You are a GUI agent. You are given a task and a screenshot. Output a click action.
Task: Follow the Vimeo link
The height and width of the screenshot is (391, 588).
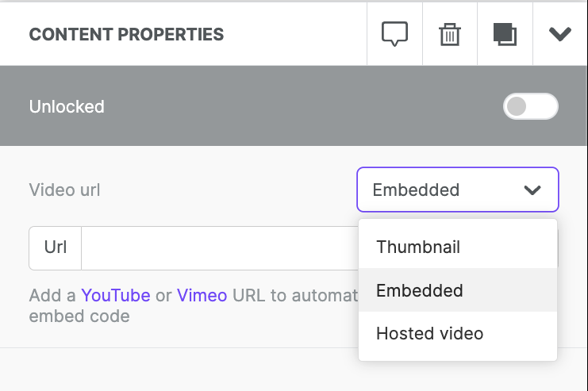click(x=202, y=295)
